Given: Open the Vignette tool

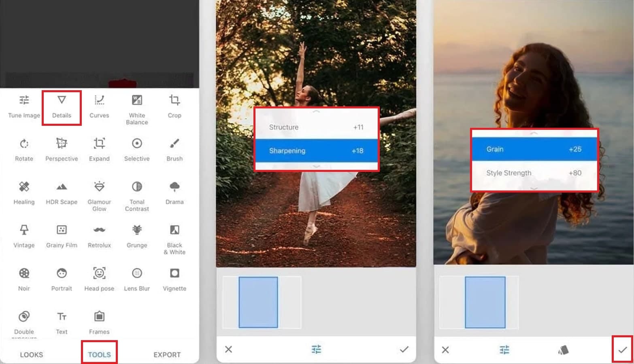Looking at the screenshot, I should (174, 279).
